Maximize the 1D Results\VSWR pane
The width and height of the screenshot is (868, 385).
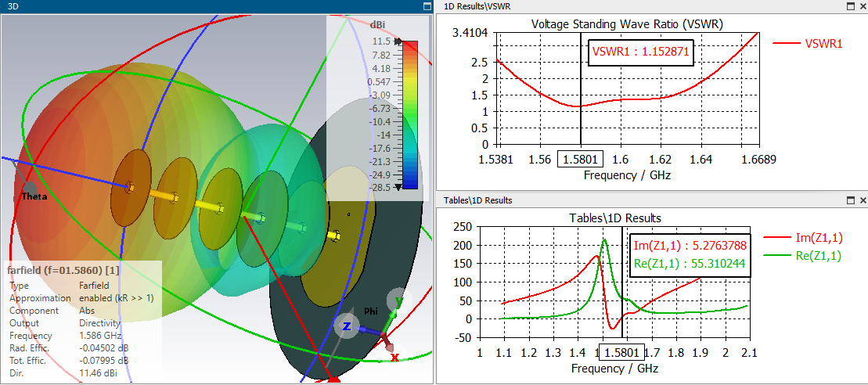point(851,6)
